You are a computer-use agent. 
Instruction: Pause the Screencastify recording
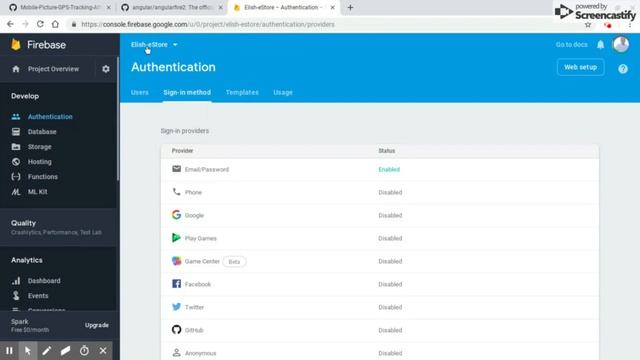pyautogui.click(x=9, y=351)
